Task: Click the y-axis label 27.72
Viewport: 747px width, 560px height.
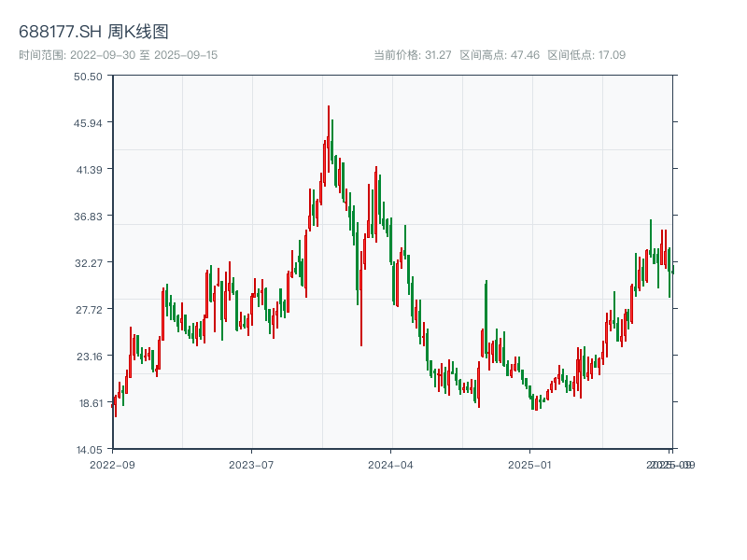Action: coord(89,310)
